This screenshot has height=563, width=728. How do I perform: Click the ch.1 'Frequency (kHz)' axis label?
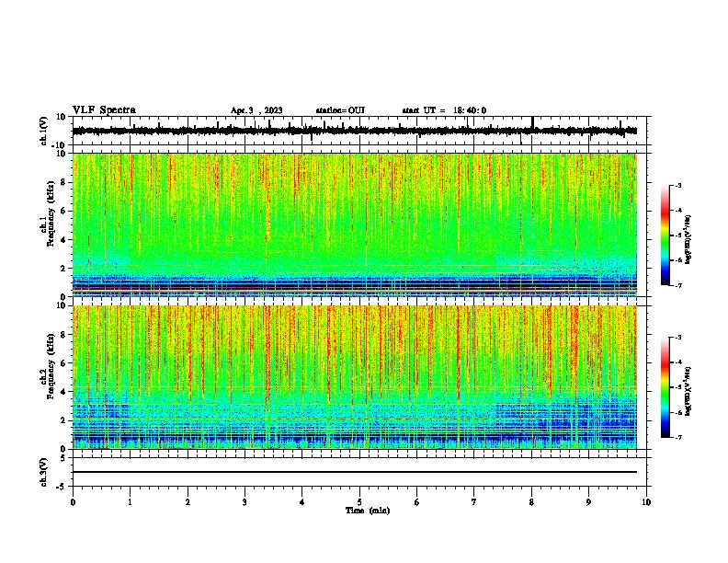(x=51, y=213)
